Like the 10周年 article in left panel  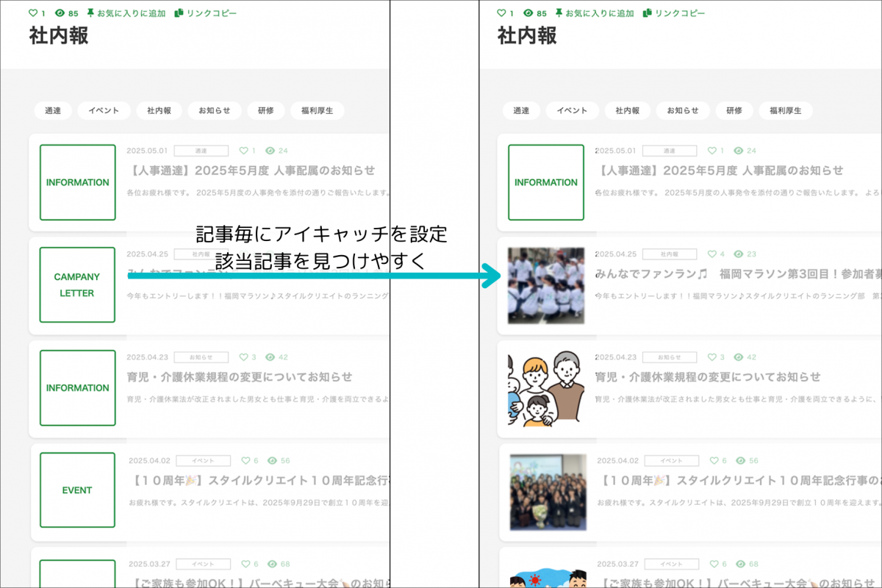[x=245, y=461]
